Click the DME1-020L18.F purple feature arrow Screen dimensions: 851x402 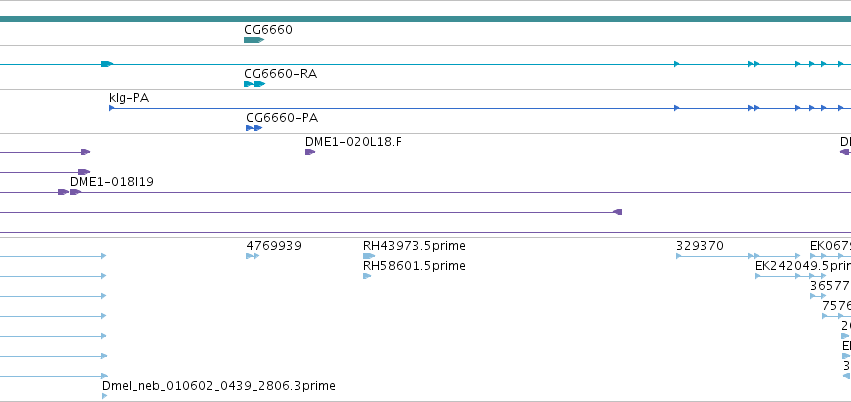[x=310, y=152]
